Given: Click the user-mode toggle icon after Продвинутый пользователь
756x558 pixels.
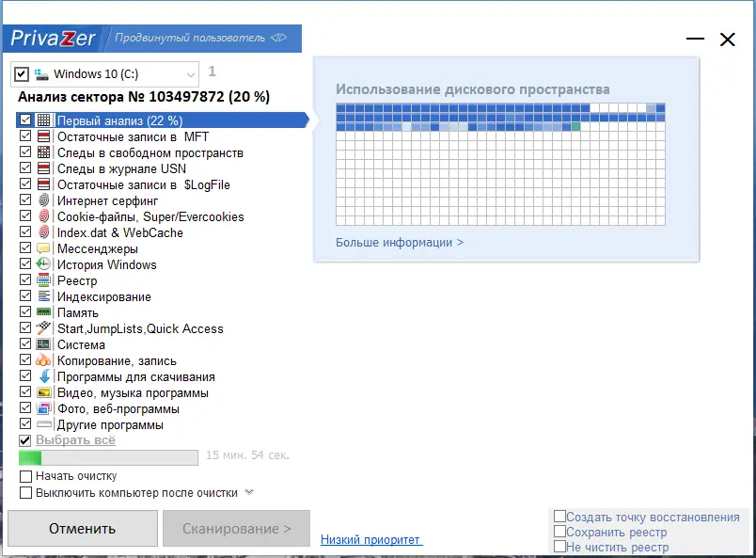Looking at the screenshot, I should click(278, 37).
